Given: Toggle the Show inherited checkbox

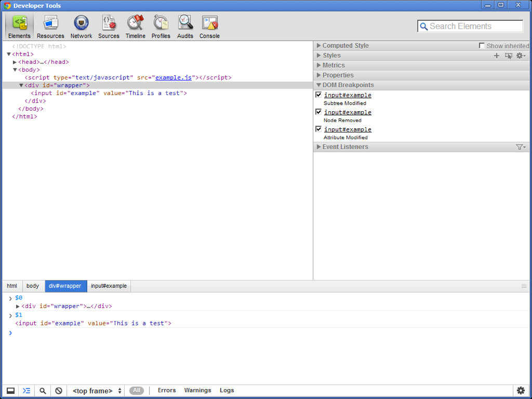Looking at the screenshot, I should tap(482, 46).
